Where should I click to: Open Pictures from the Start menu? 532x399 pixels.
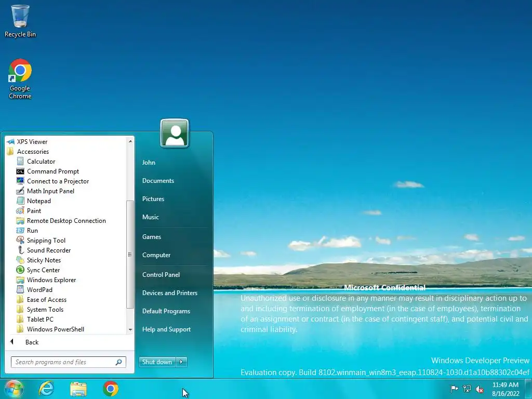(153, 199)
